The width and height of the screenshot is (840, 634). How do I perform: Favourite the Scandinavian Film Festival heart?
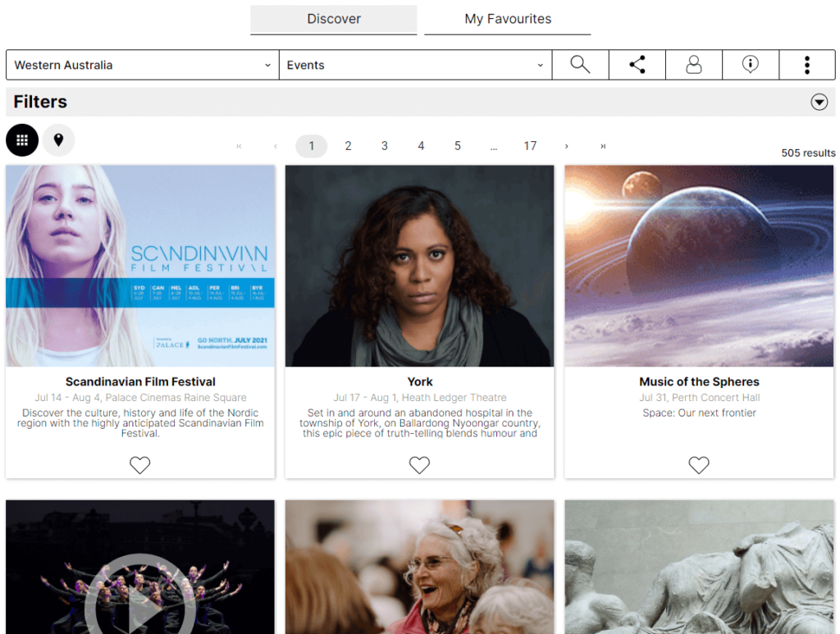(x=139, y=465)
